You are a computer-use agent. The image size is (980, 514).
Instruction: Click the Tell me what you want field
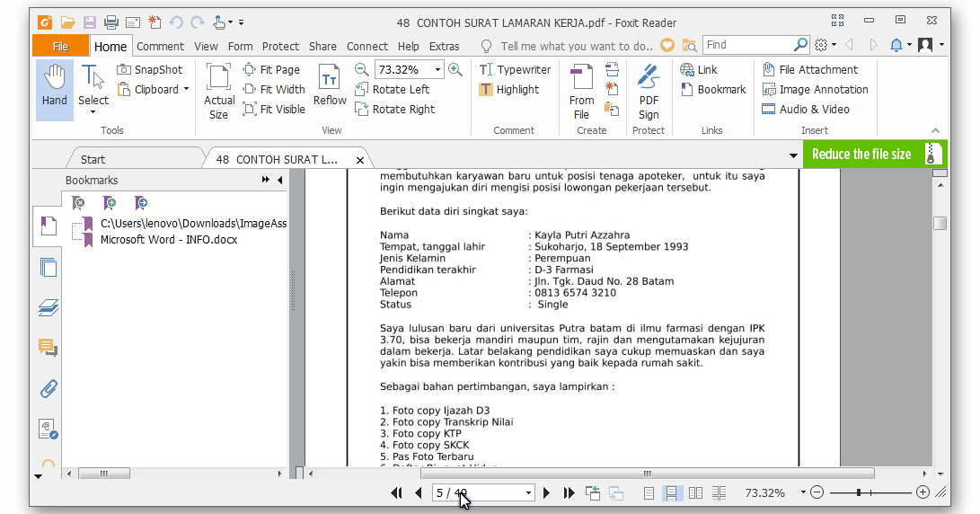[576, 46]
